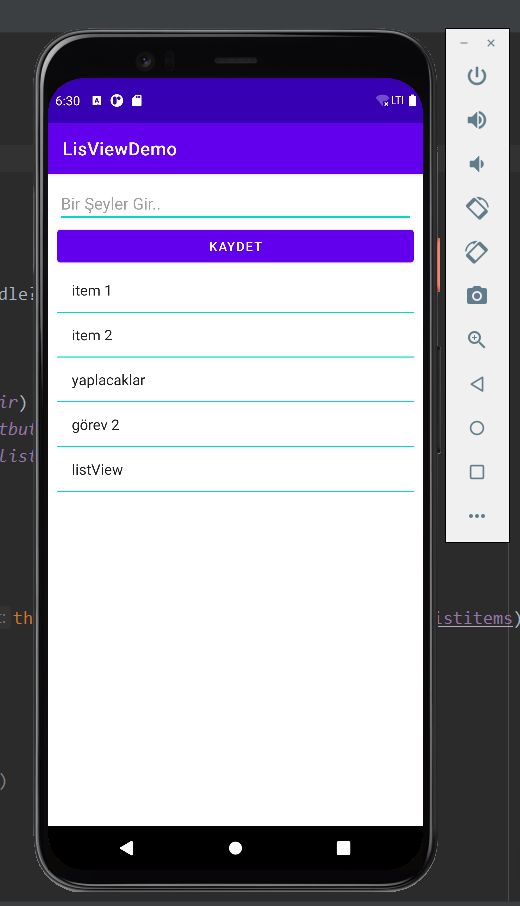
Task: Rotate the emulator right
Action: pos(477,252)
